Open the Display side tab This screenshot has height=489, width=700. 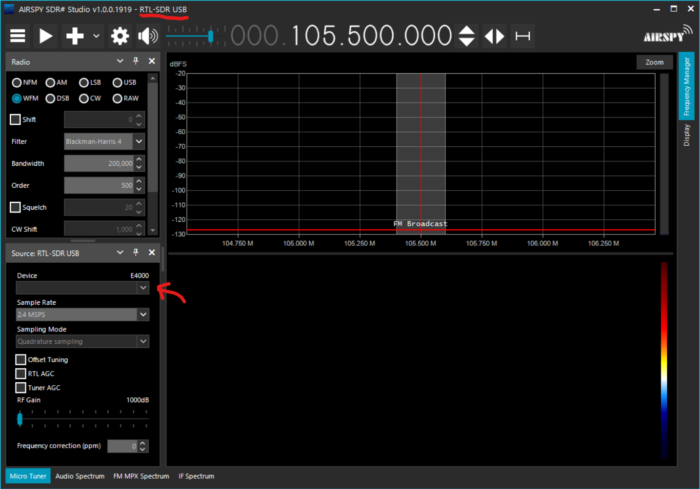click(687, 135)
